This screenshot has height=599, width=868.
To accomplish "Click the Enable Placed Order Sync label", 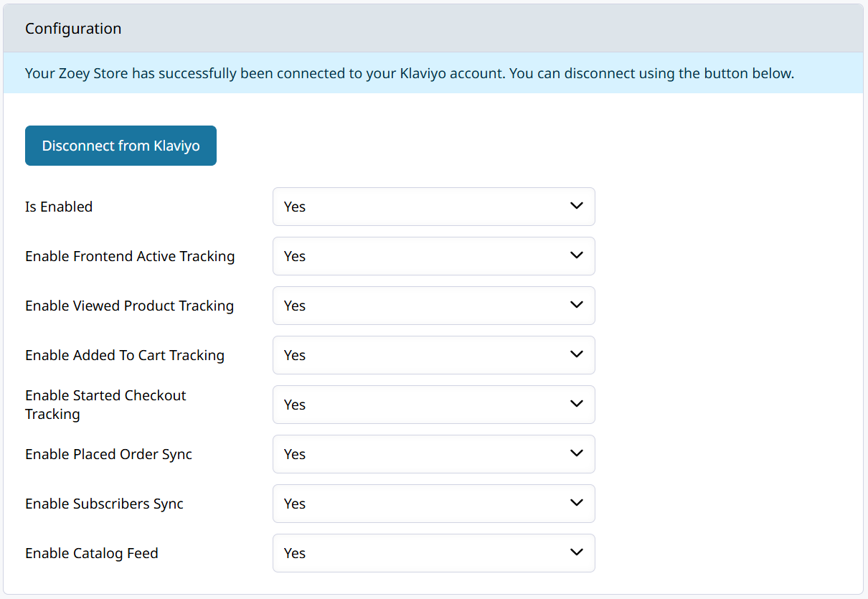I will [x=109, y=454].
